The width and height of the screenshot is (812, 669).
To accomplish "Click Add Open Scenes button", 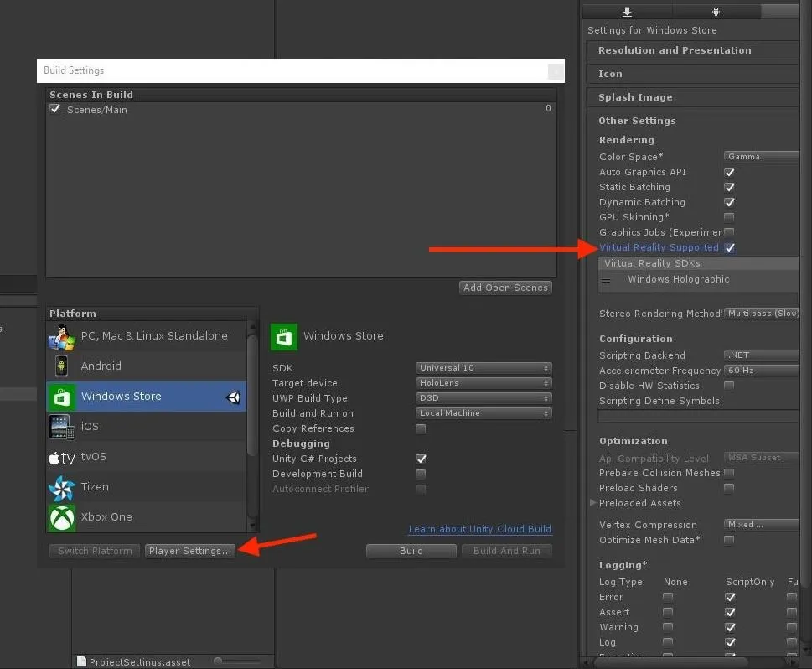I will 505,288.
